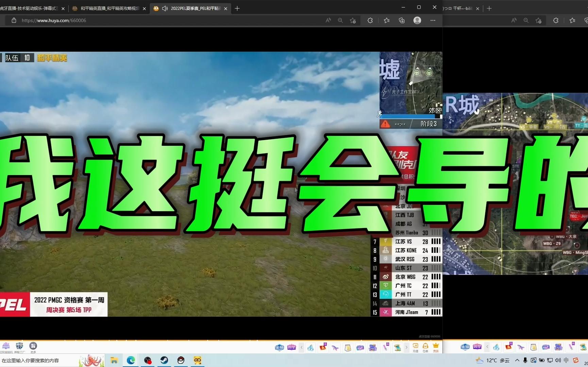
Task: Open Collections in the huya browser window
Action: pyautogui.click(x=402, y=20)
